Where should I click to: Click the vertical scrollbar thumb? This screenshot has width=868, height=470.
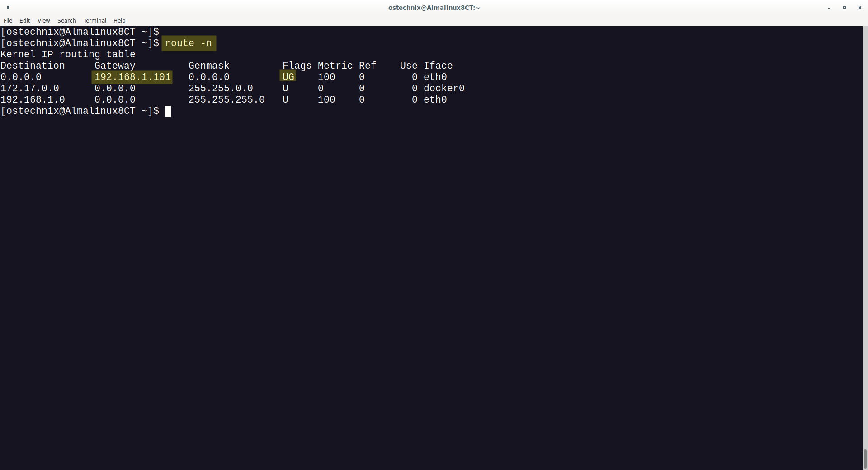(865, 459)
